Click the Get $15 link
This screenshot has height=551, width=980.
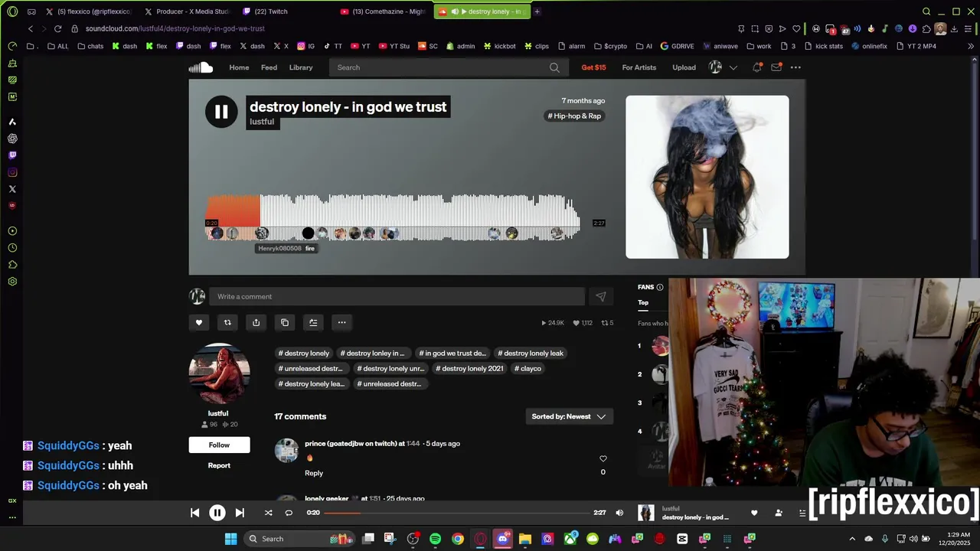593,67
